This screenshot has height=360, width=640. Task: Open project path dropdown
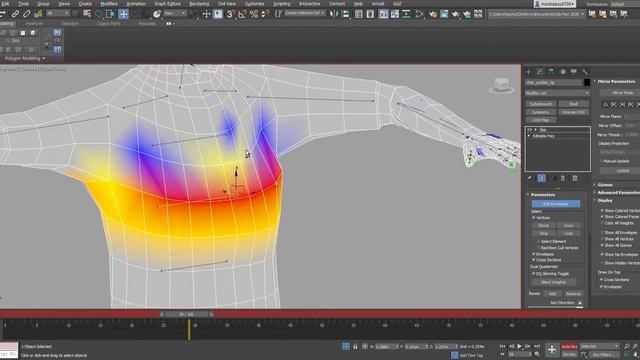click(x=536, y=14)
